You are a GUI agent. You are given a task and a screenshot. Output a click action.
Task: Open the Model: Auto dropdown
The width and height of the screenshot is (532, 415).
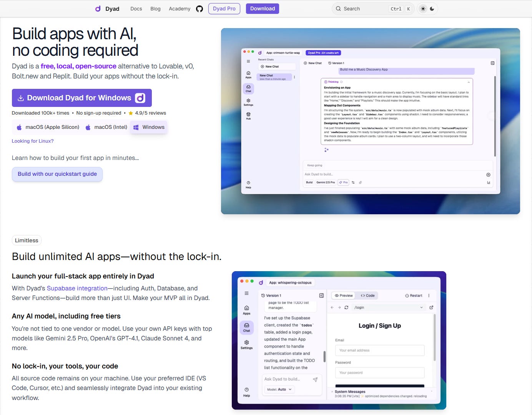[x=279, y=389]
